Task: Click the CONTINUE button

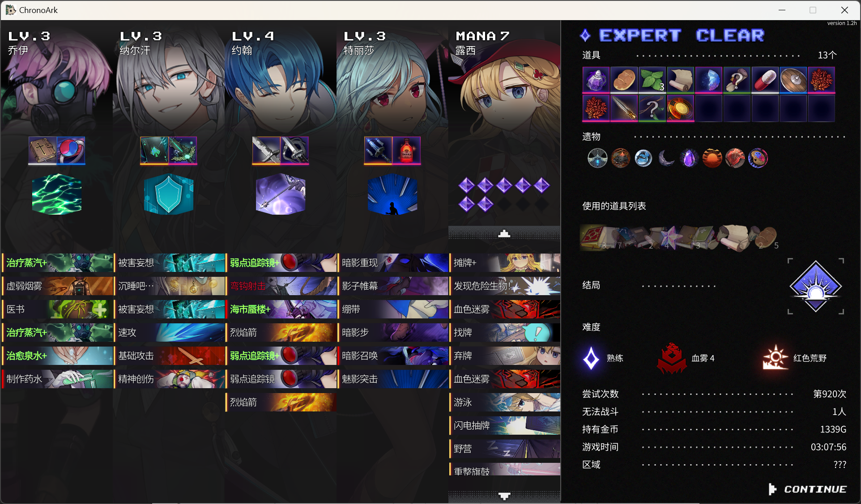Action: coord(808,489)
